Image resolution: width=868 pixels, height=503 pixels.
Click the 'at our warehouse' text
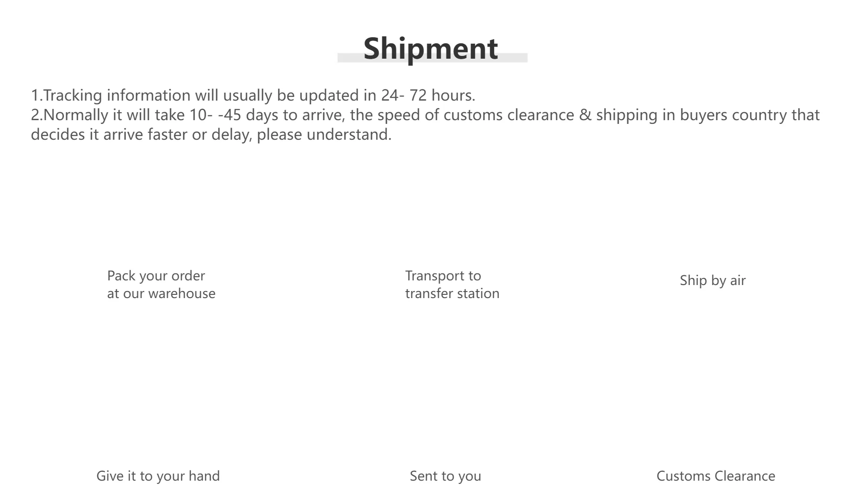[161, 293]
